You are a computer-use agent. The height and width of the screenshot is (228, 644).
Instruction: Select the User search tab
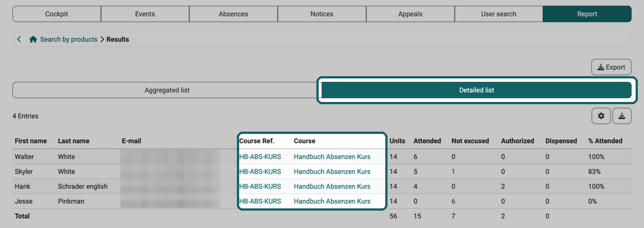point(498,14)
